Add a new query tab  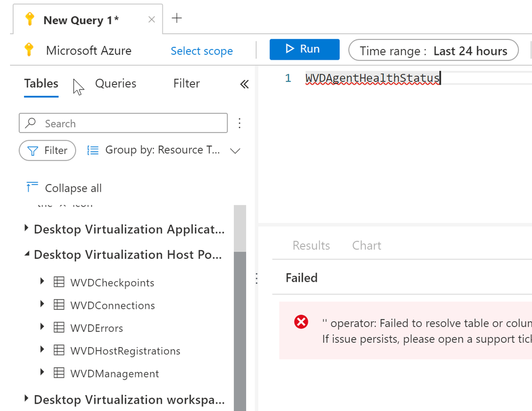(177, 19)
